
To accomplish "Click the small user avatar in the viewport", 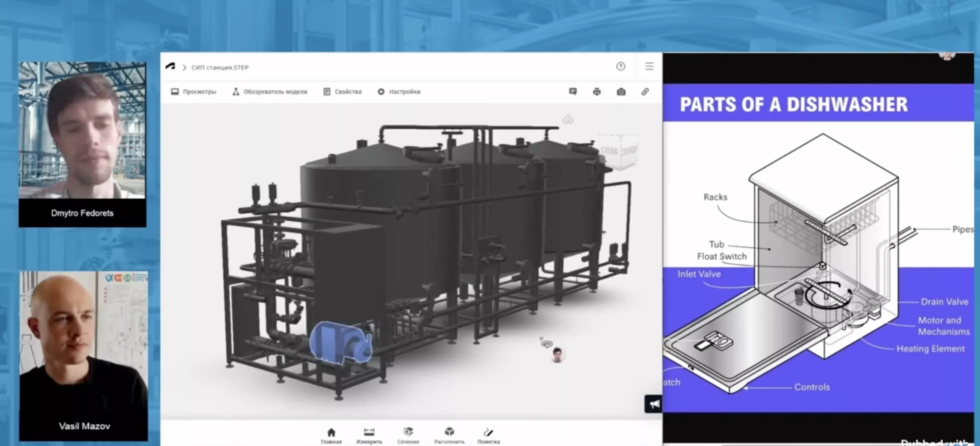I will (557, 355).
